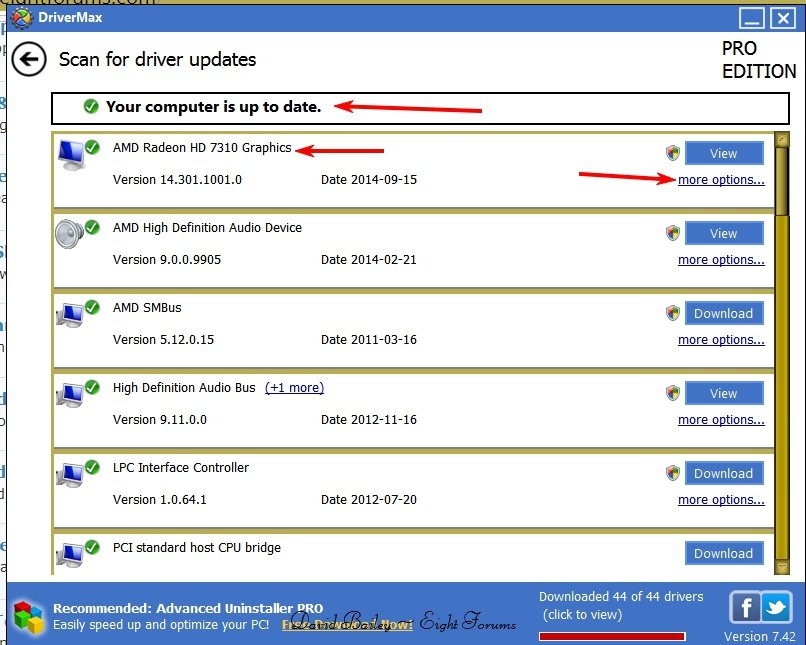Click the High Definition Audio Bus name

(184, 388)
